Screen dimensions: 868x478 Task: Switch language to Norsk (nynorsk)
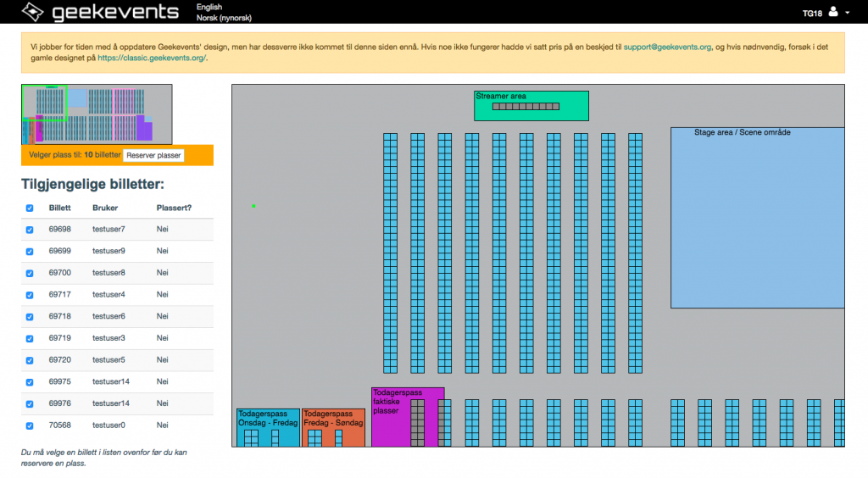click(224, 18)
